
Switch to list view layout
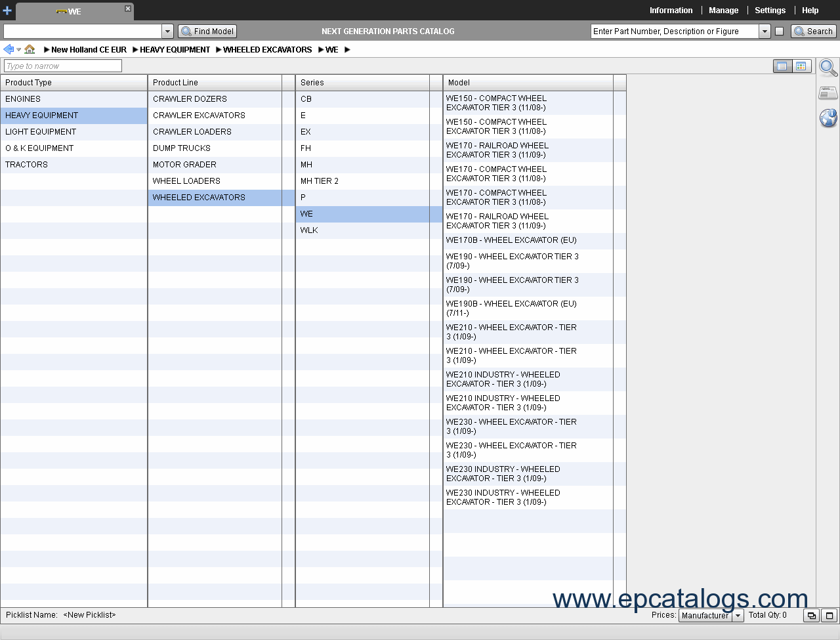coord(782,66)
